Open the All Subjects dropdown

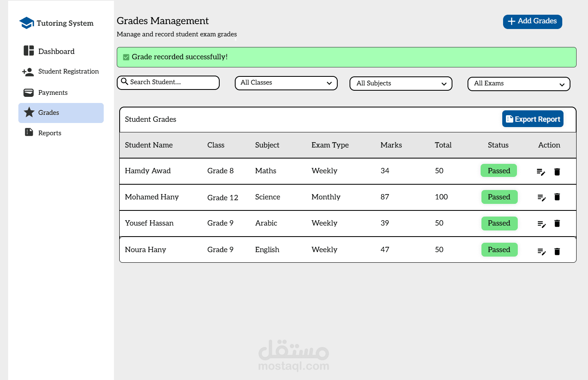click(401, 83)
